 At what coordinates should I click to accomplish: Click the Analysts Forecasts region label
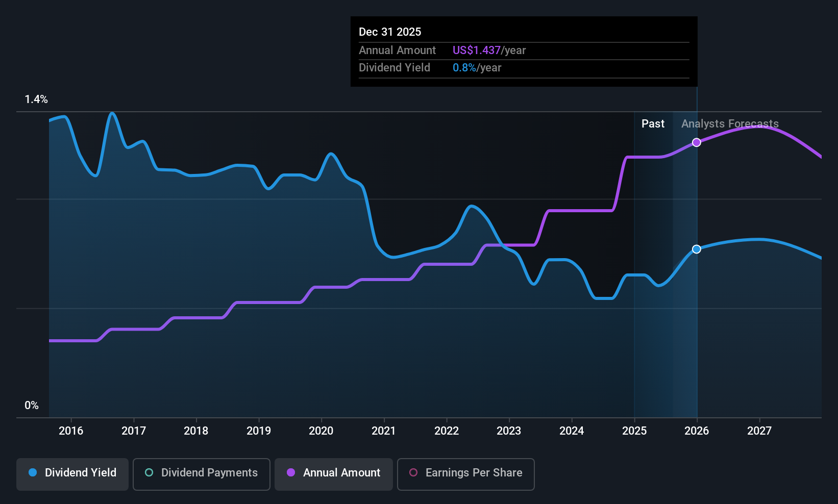pos(730,123)
